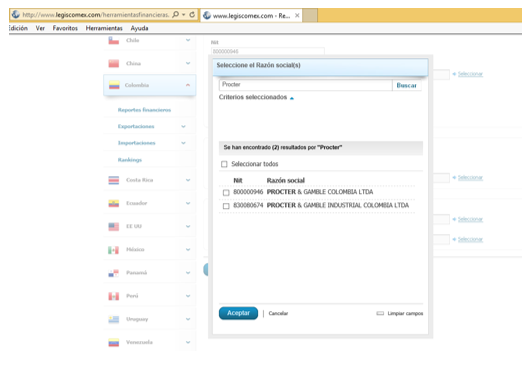531x367 pixels.
Task: Expand the Panamá country section
Action: [188, 273]
